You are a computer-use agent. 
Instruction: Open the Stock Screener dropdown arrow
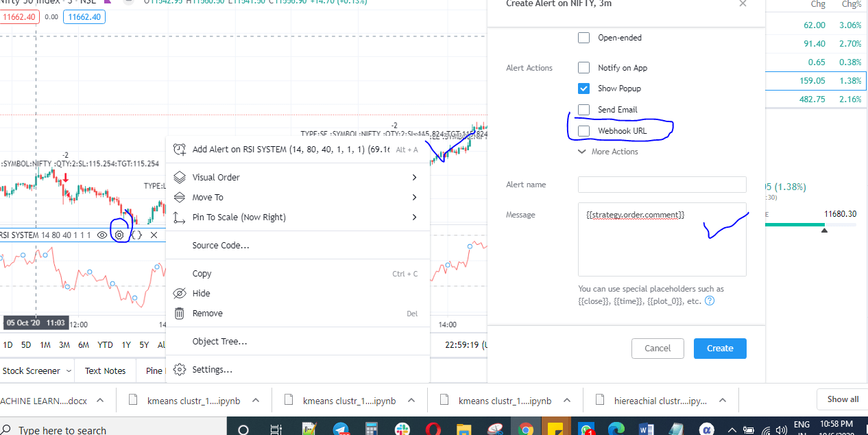70,371
